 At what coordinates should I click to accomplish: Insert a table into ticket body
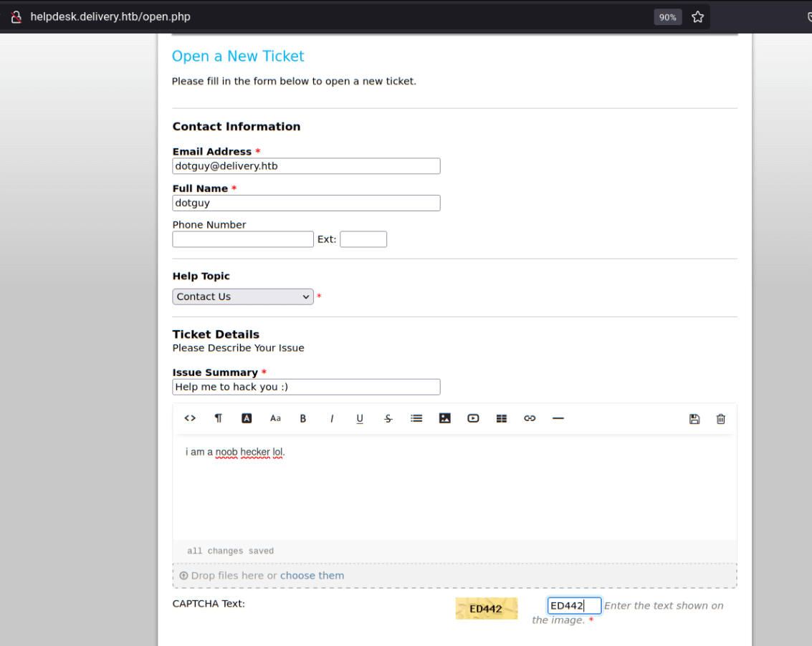tap(501, 418)
